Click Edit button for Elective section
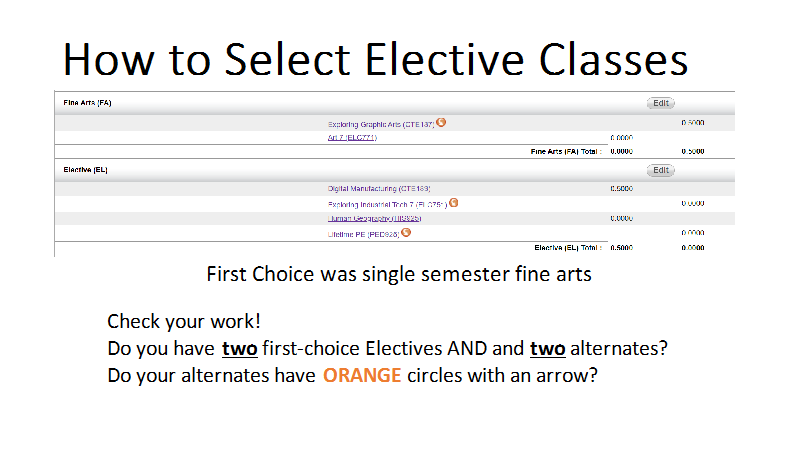 click(661, 170)
